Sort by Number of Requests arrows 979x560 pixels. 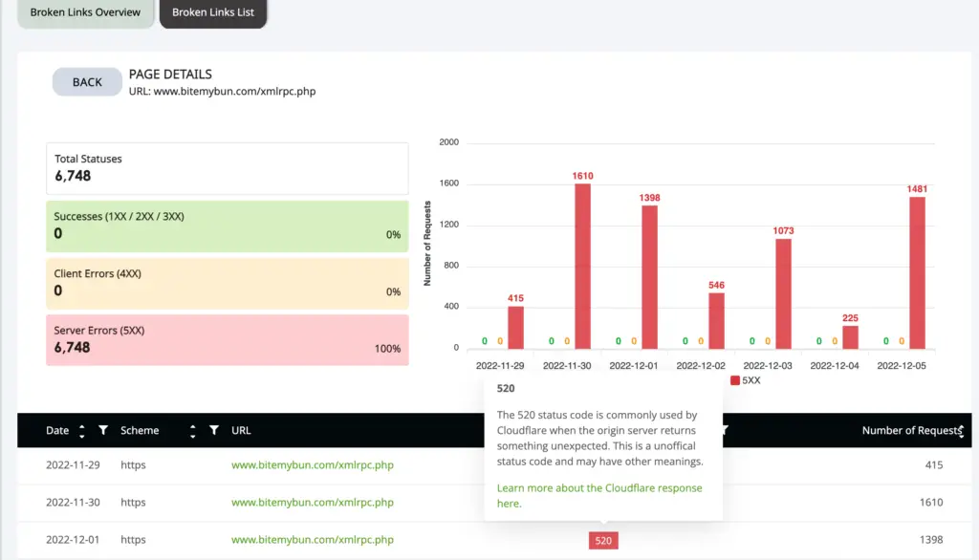tap(961, 431)
